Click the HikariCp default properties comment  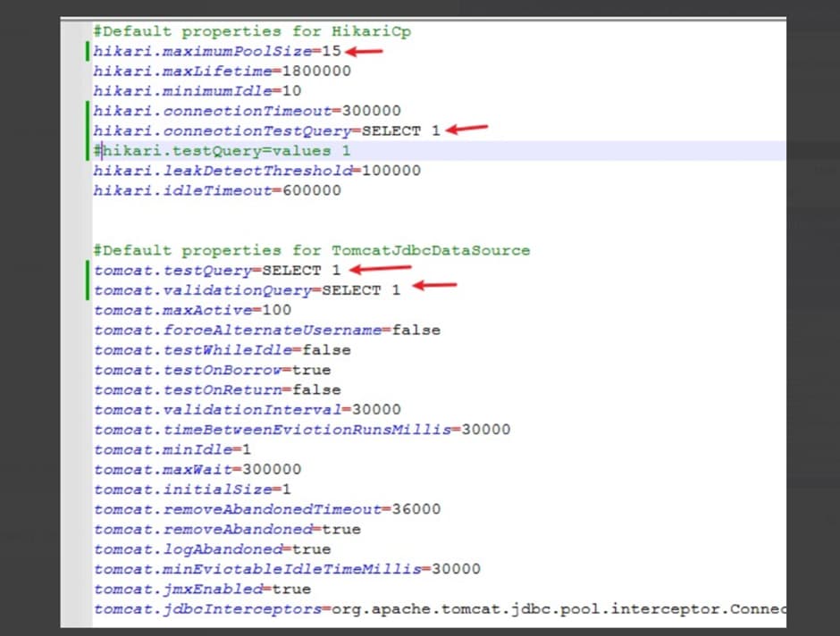[252, 31]
